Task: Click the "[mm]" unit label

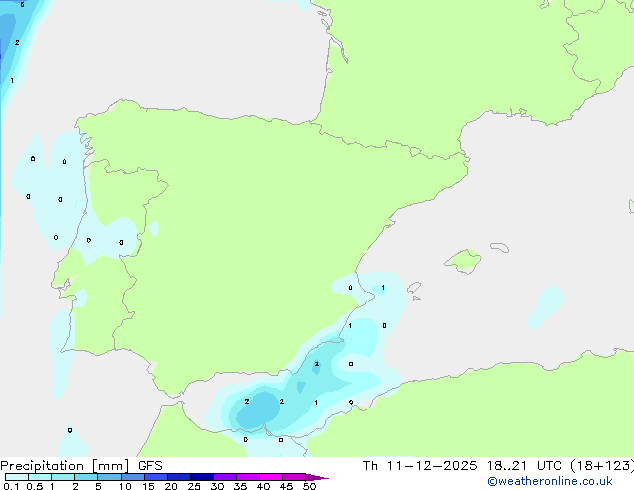Action: pyautogui.click(x=110, y=466)
